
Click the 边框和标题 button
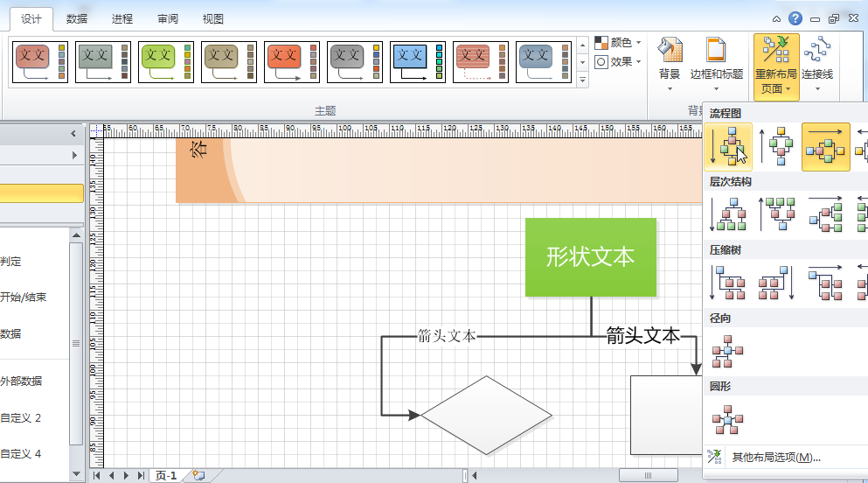click(717, 61)
